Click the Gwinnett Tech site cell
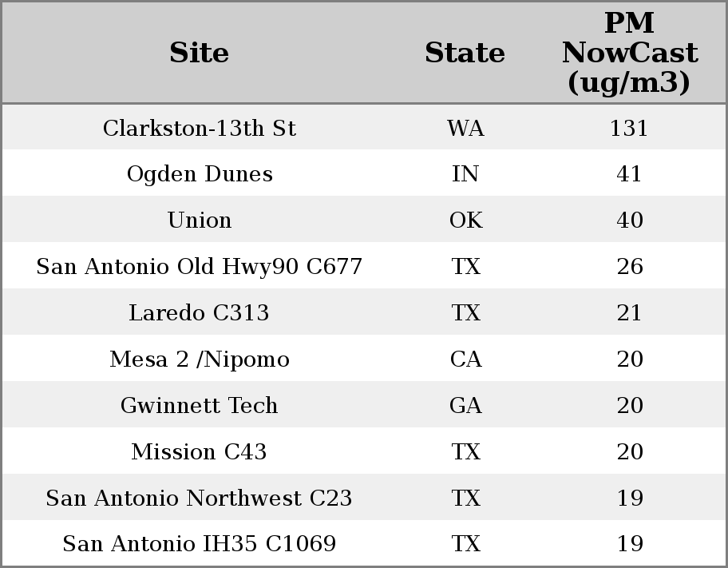 (x=200, y=406)
